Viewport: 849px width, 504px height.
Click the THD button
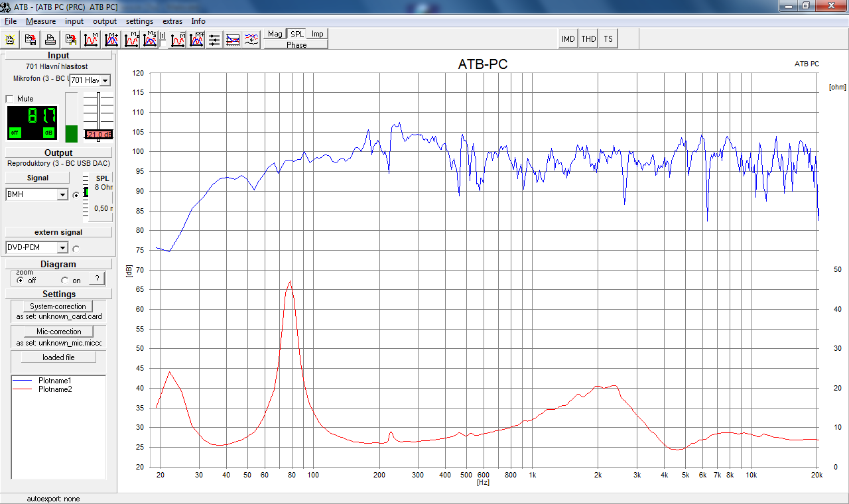point(588,39)
